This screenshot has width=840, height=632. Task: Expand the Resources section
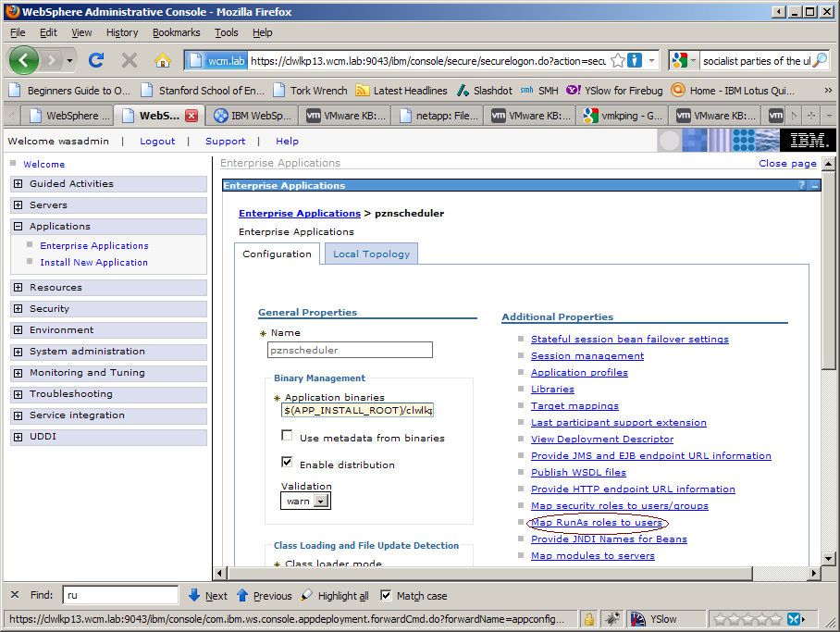click(19, 288)
